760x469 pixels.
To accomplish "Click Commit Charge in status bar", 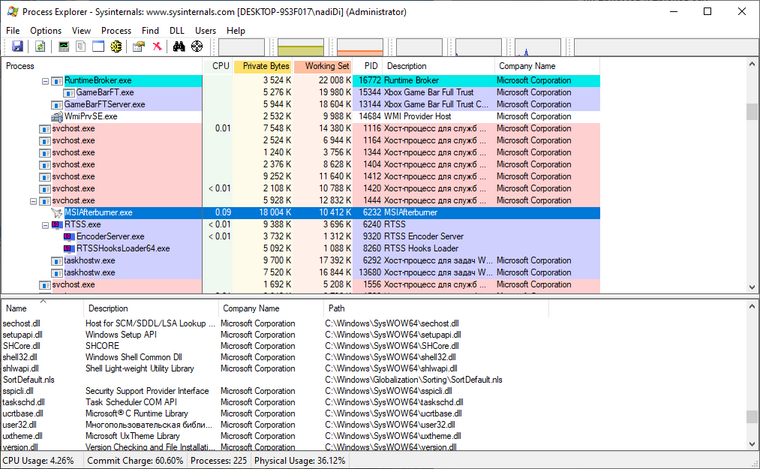I will coord(135,461).
